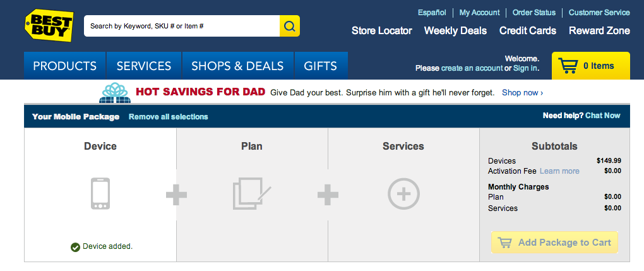This screenshot has height=271, width=644.
Task: Go to Store Locator
Action: pos(381,31)
